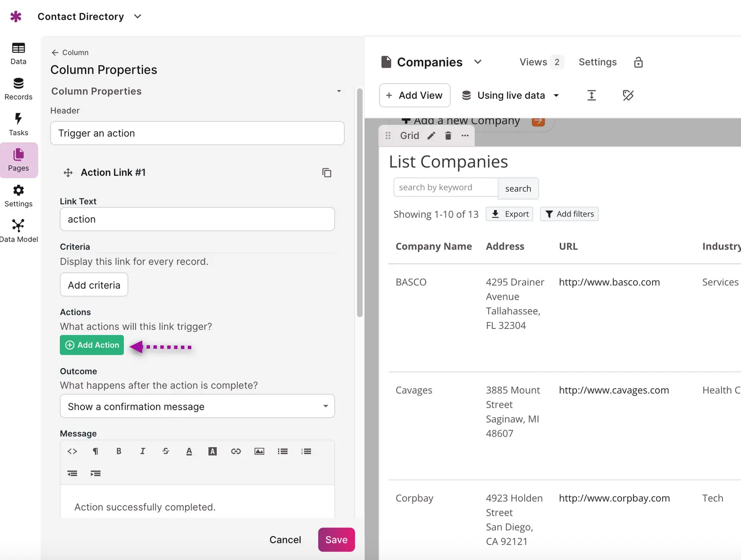Click the Grid view pencil edit icon

[x=431, y=136]
